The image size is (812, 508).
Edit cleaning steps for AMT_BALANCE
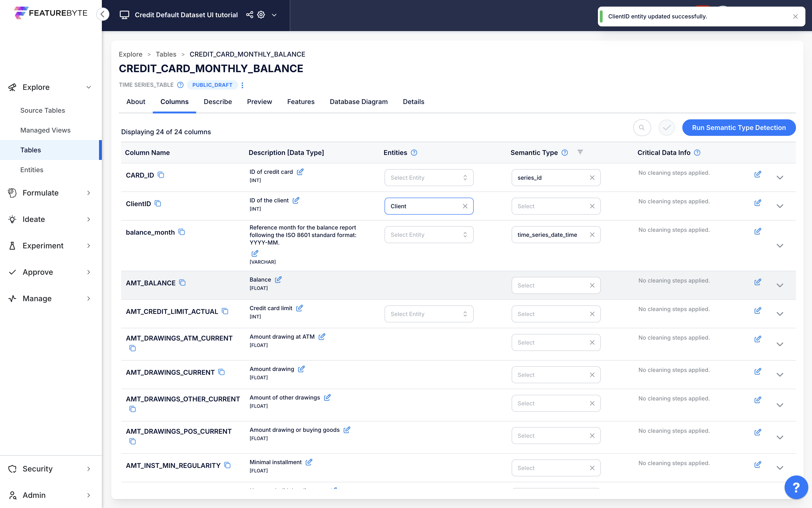758,282
